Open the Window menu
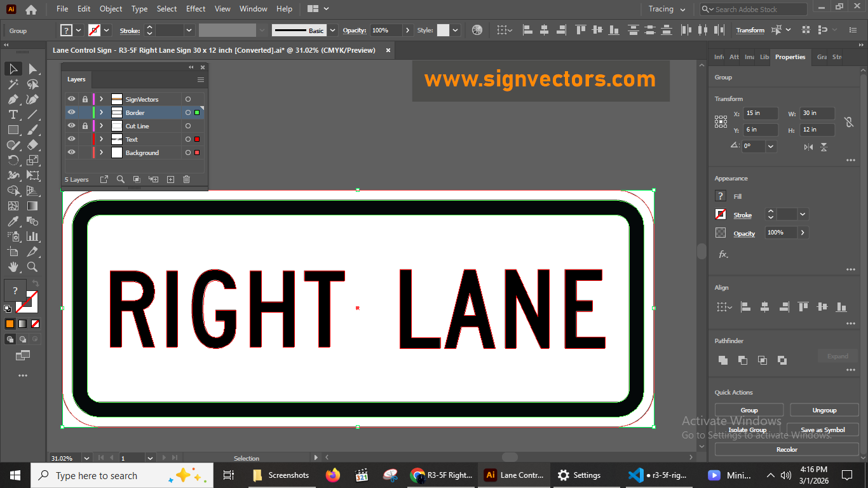The image size is (868, 488). (254, 9)
